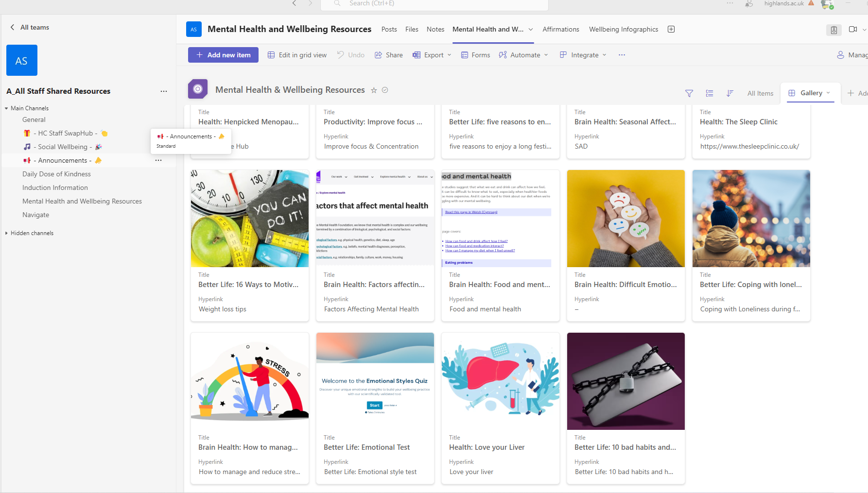Screen dimensions: 868x493
Task: Favorite the list with star icon
Action: [374, 90]
